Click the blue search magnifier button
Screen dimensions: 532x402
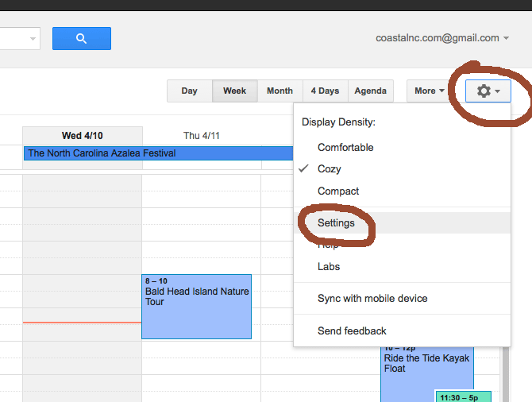pos(82,38)
